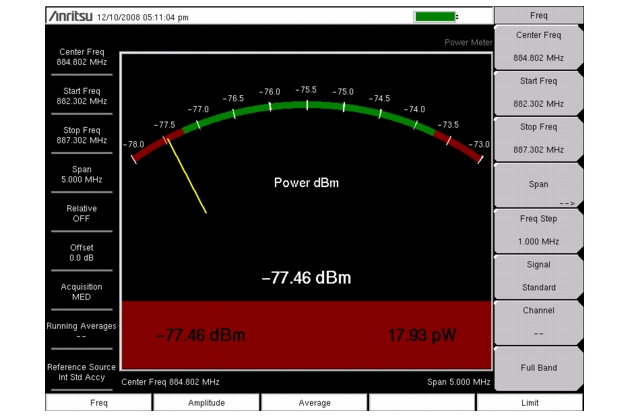638x417 pixels.
Task: Select the Channel softkey
Action: click(x=538, y=320)
